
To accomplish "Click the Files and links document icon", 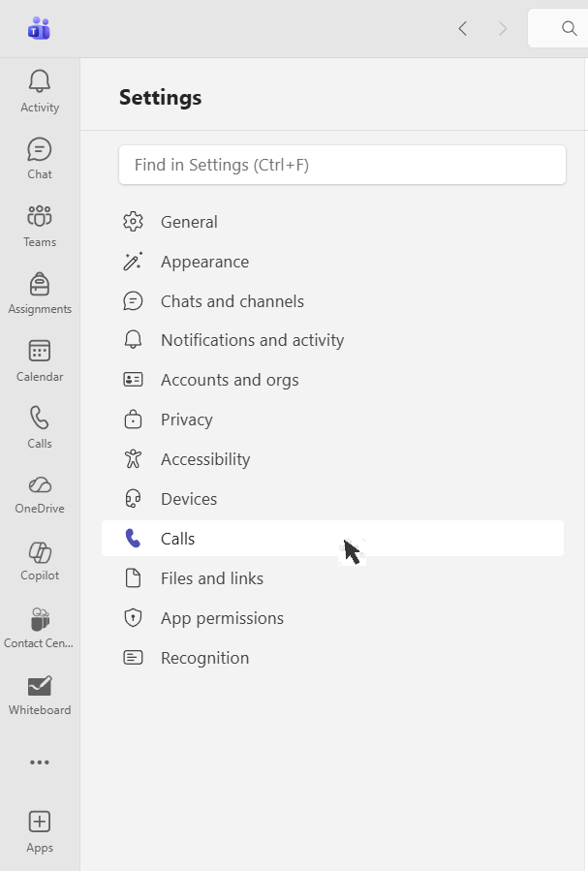I will 133,578.
